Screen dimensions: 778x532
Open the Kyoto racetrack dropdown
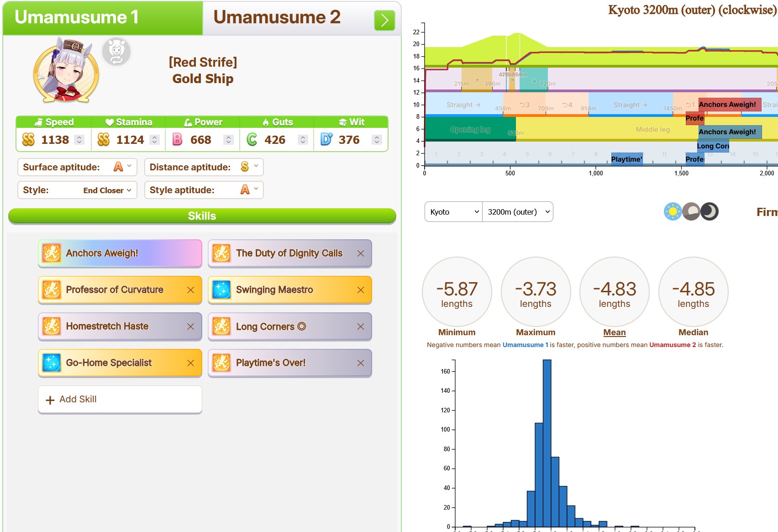click(453, 212)
